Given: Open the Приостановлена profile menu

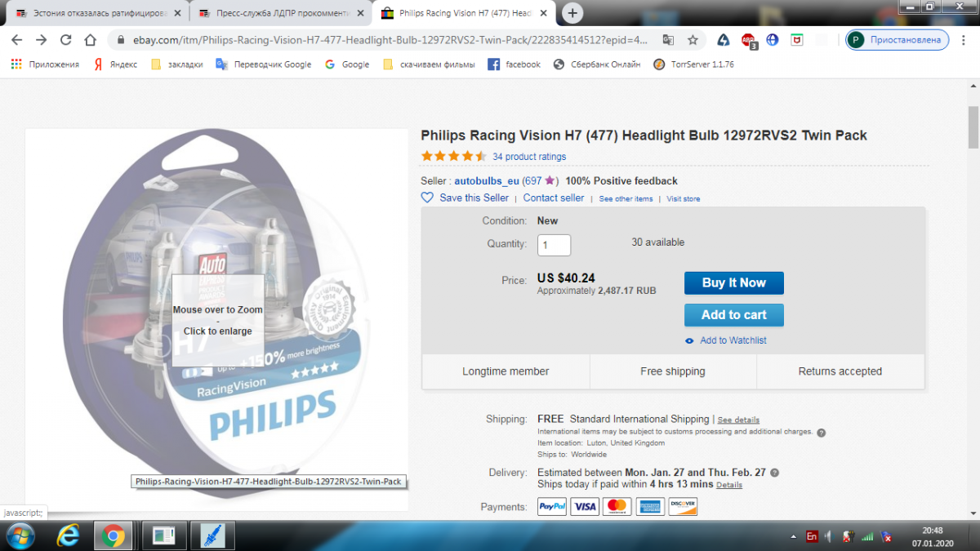Looking at the screenshot, I should click(x=897, y=39).
